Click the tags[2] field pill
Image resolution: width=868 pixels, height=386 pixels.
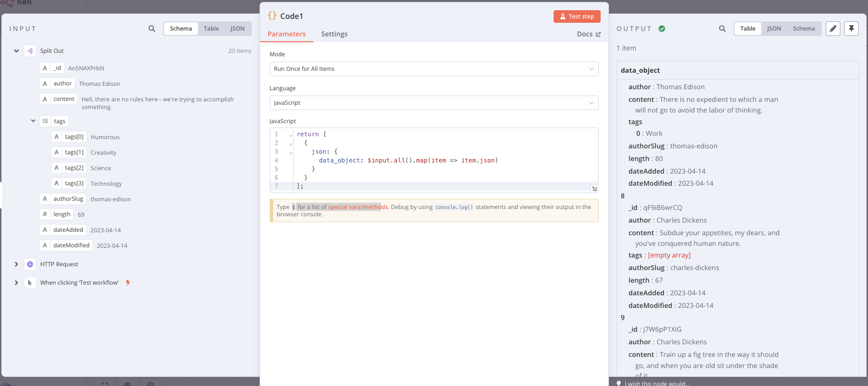(x=69, y=168)
